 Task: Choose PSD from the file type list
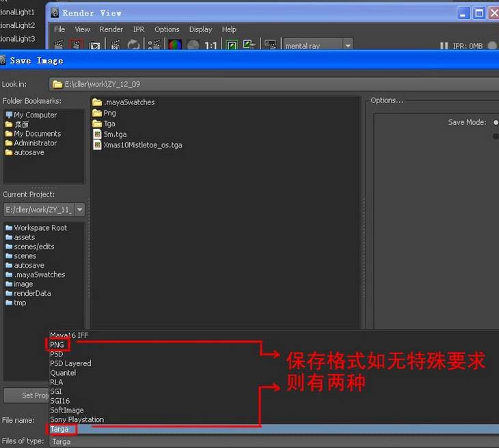(x=56, y=354)
